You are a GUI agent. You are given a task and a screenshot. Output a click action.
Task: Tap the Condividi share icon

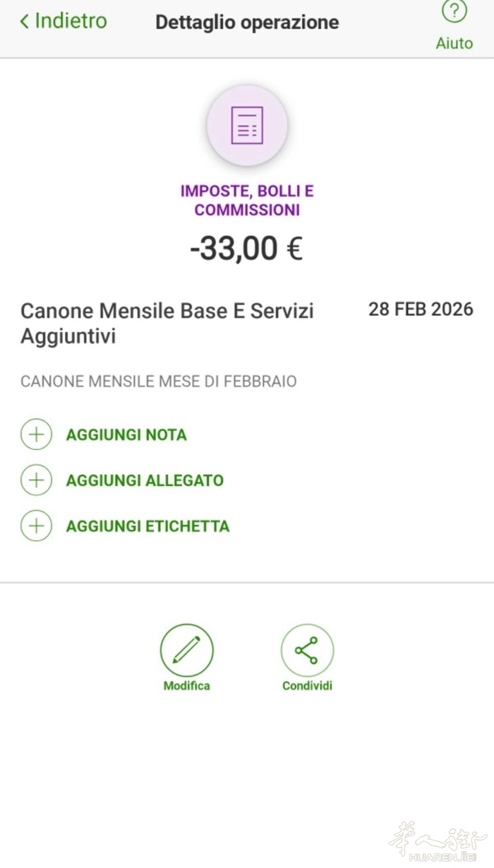pos(307,650)
